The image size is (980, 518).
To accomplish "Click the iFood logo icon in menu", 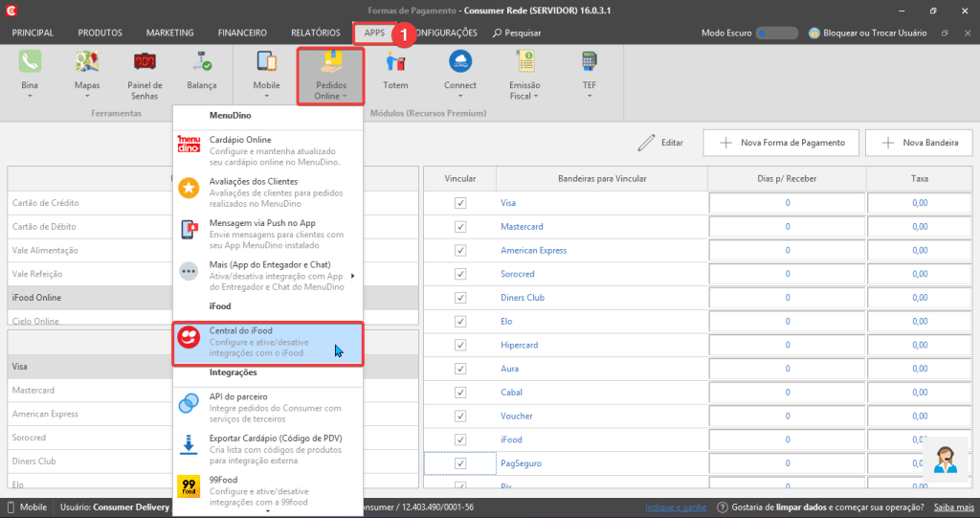I will [x=189, y=337].
